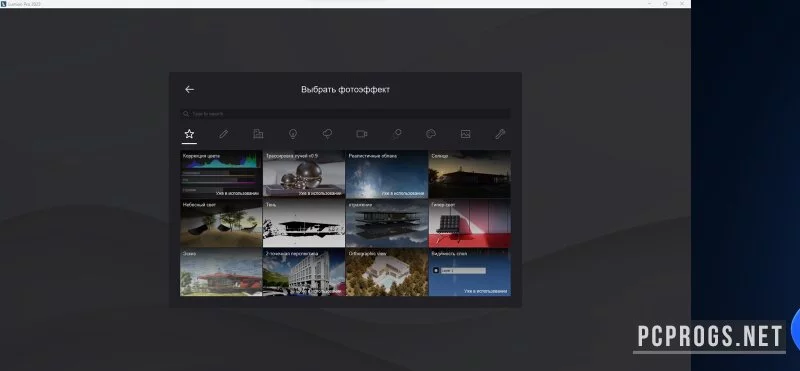This screenshot has height=371, width=800.
Task: Select the Favorites star tab
Action: click(x=189, y=134)
